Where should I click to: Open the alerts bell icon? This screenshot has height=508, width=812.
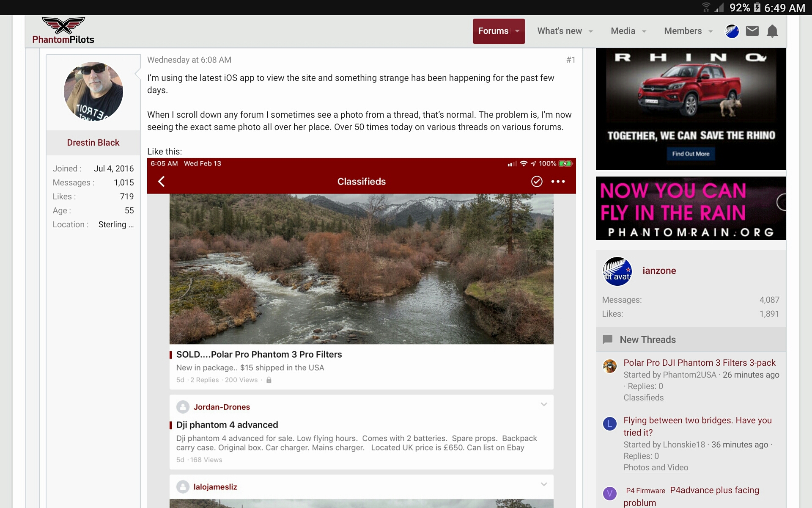pos(772,31)
